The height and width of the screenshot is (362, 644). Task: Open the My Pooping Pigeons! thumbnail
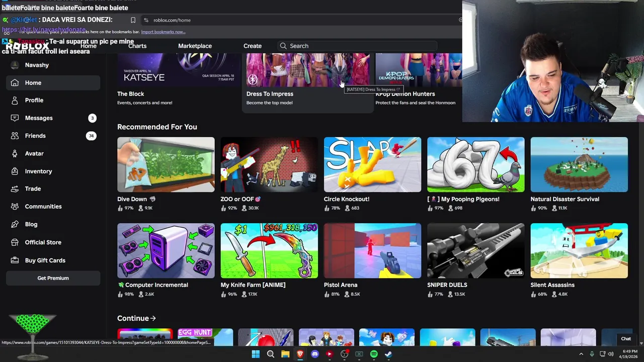(475, 164)
